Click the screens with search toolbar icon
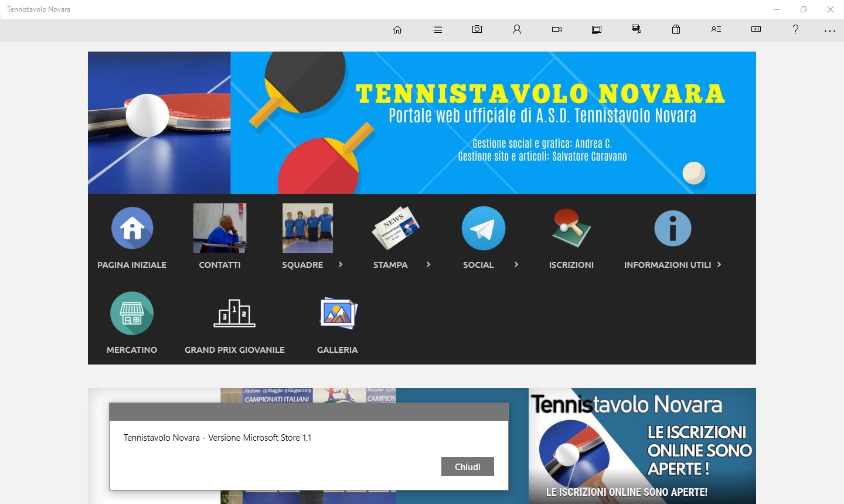 coord(637,29)
